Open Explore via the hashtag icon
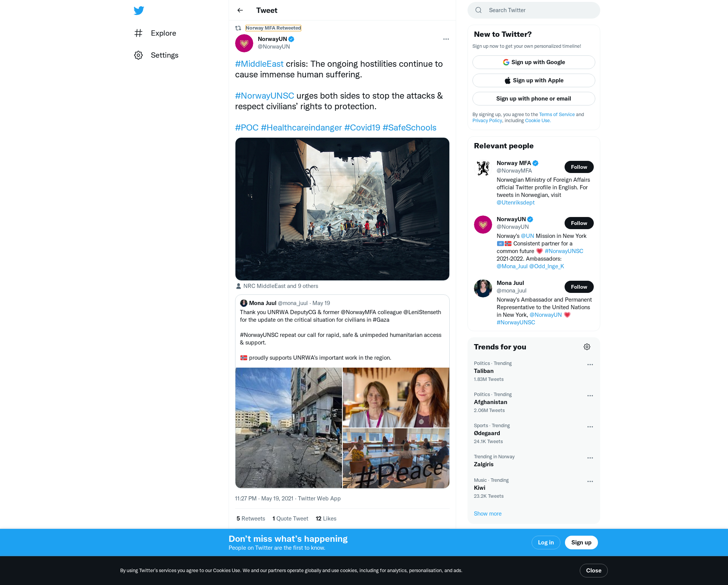 pos(138,33)
